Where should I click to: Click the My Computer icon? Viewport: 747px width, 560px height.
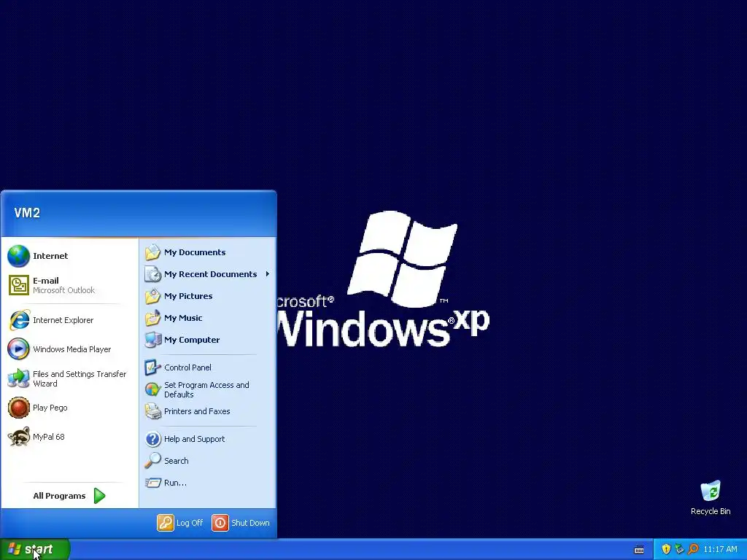coord(153,340)
